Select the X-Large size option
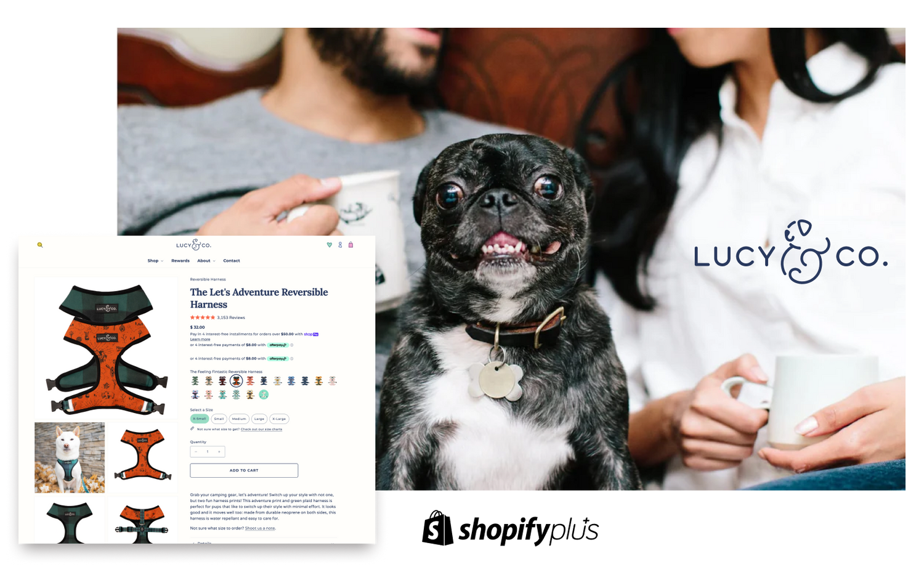The height and width of the screenshot is (569, 924). tap(280, 419)
